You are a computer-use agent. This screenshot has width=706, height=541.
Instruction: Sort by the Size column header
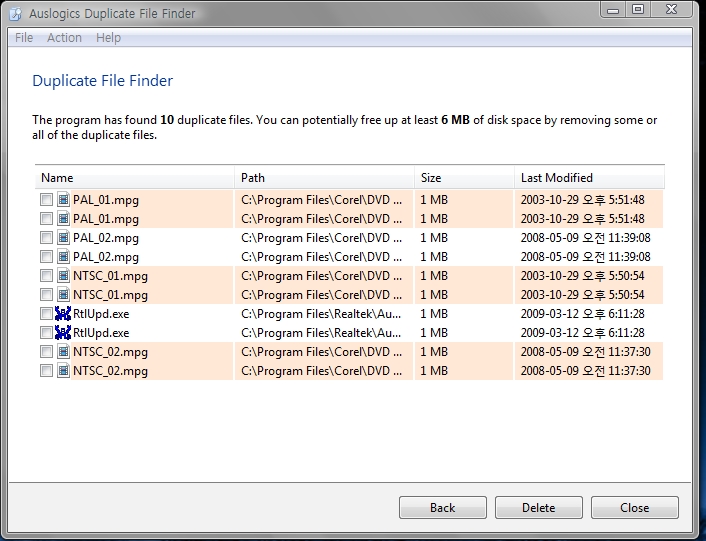click(464, 178)
